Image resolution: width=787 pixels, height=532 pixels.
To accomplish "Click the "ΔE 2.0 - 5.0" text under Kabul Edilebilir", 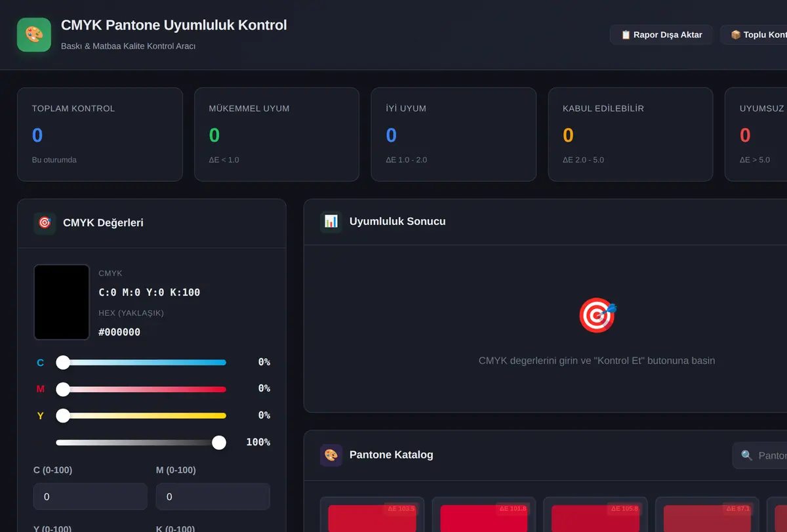I will point(584,160).
